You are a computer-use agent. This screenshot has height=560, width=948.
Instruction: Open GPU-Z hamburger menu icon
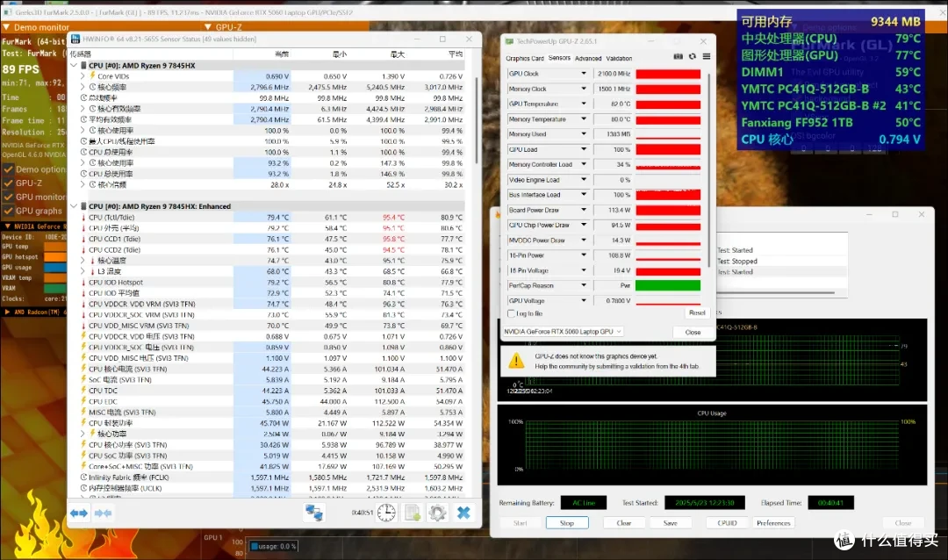pos(706,56)
